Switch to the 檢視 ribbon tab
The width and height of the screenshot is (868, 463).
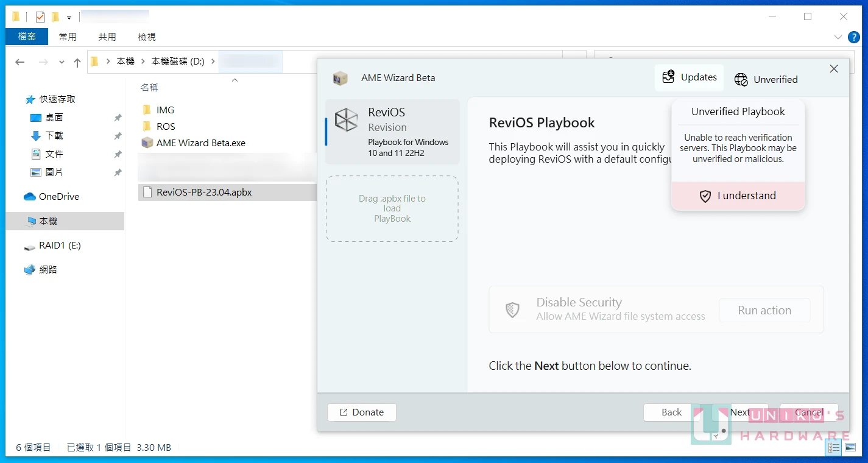(147, 37)
